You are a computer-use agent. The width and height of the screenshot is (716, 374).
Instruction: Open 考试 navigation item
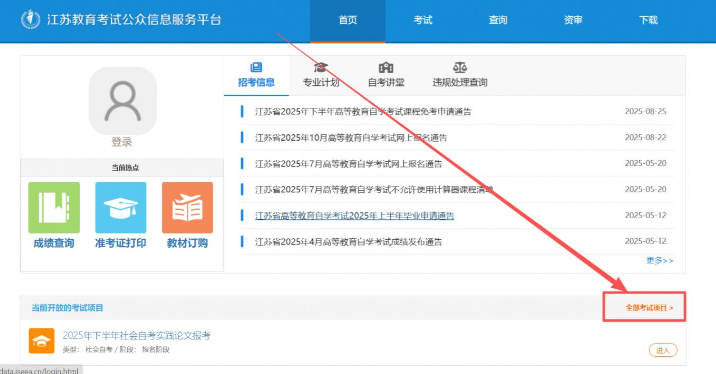click(x=423, y=20)
